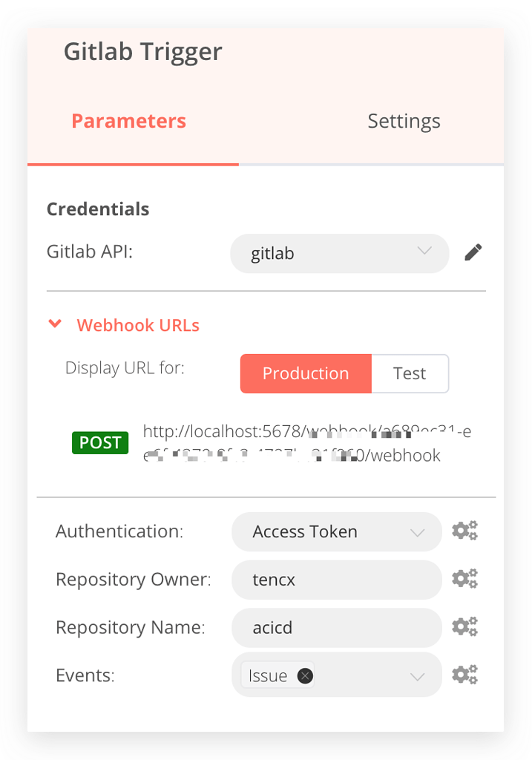The width and height of the screenshot is (532, 760).
Task: Collapse the Webhook URLs section chevron
Action: (54, 324)
